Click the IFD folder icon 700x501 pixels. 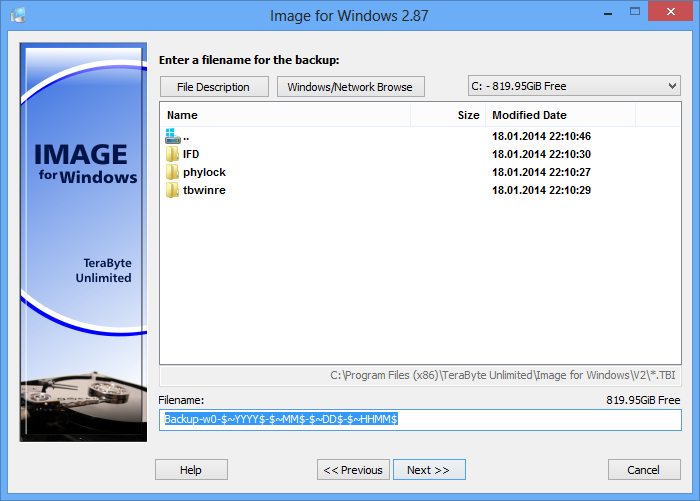click(x=172, y=154)
